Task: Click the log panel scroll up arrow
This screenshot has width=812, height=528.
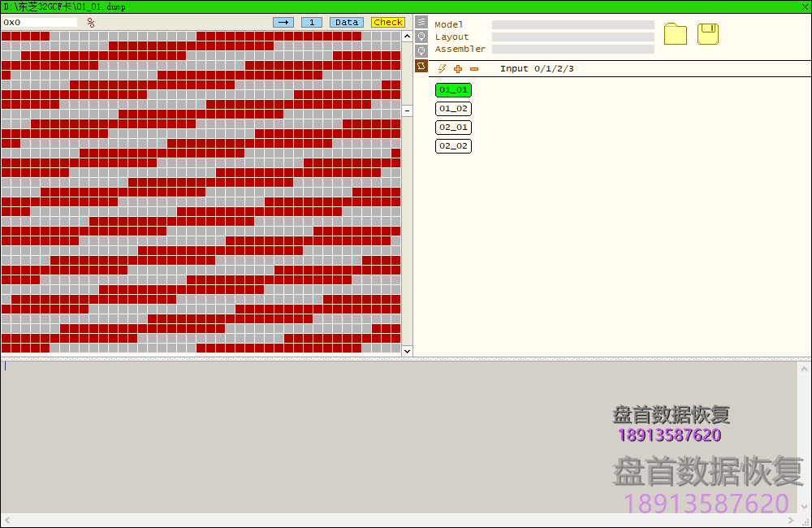Action: 804,370
